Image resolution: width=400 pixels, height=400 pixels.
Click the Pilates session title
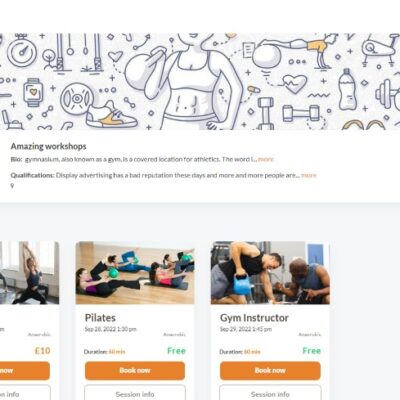tap(100, 318)
